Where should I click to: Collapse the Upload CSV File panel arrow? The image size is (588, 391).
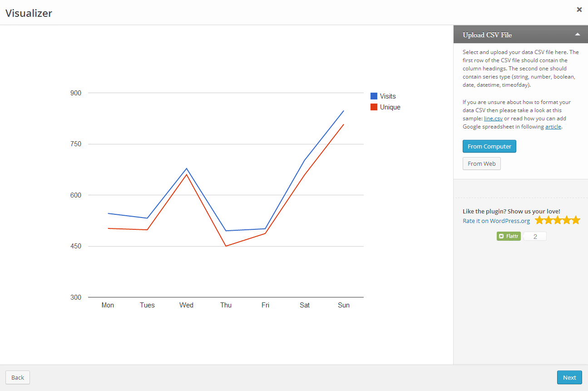click(x=577, y=35)
